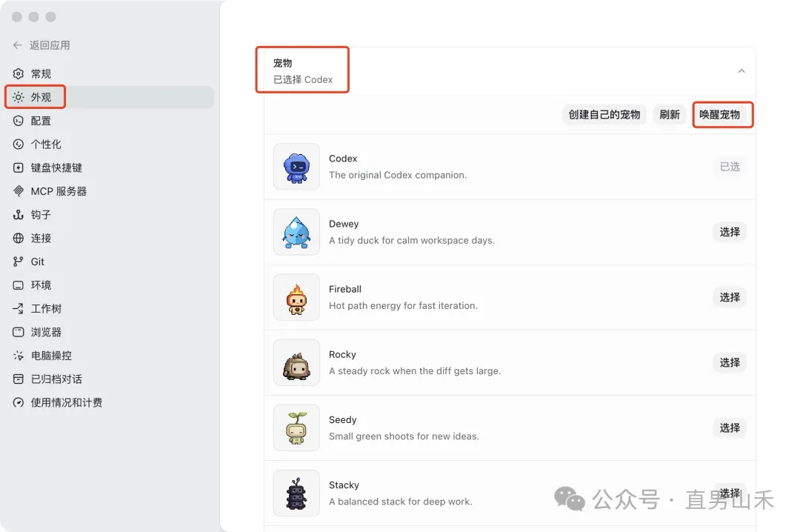Click the Dewey pet name
Image resolution: width=800 pixels, height=532 pixels.
[344, 224]
